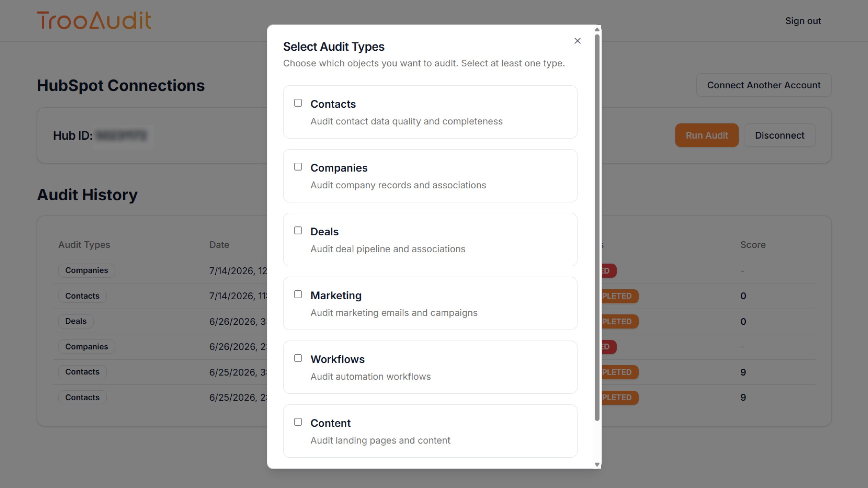Check the Companies audit type
Viewport: 868px width, 488px height.
pos(298,167)
